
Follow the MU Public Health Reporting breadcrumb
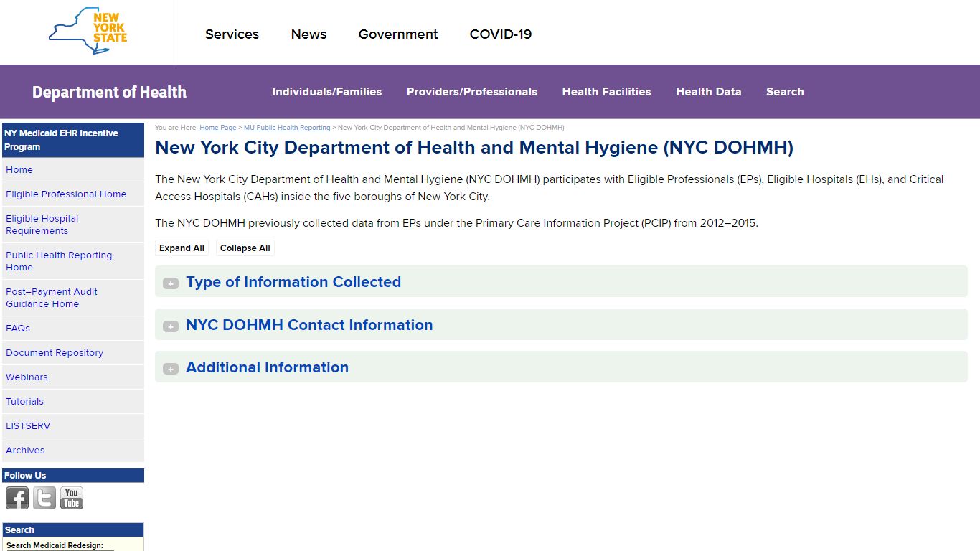pyautogui.click(x=287, y=128)
